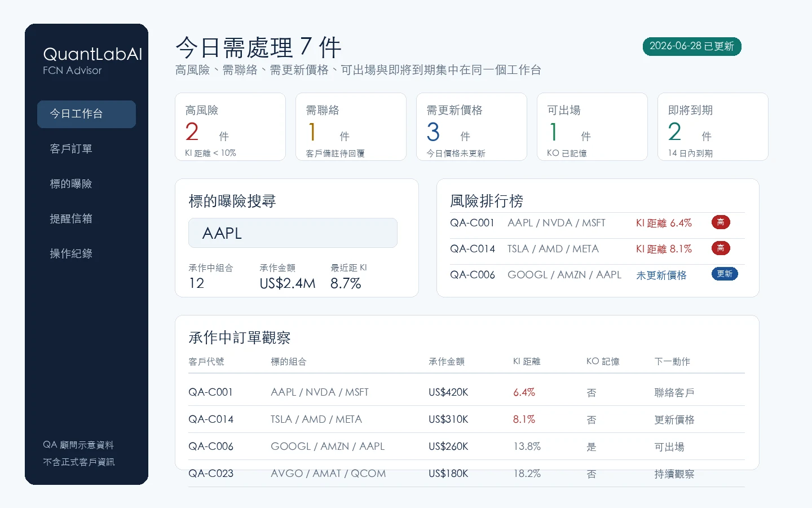
Task: Open the 需更新價格 summary card
Action: pyautogui.click(x=471, y=127)
